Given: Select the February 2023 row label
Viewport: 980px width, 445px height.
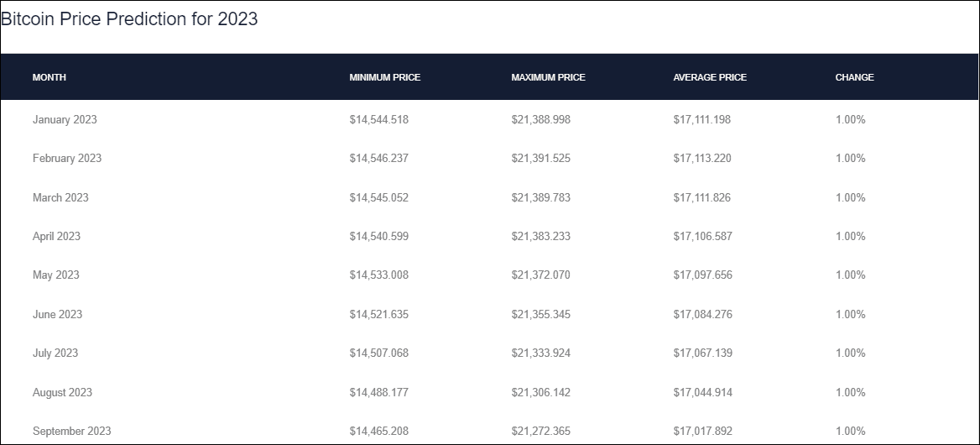Looking at the screenshot, I should click(67, 158).
